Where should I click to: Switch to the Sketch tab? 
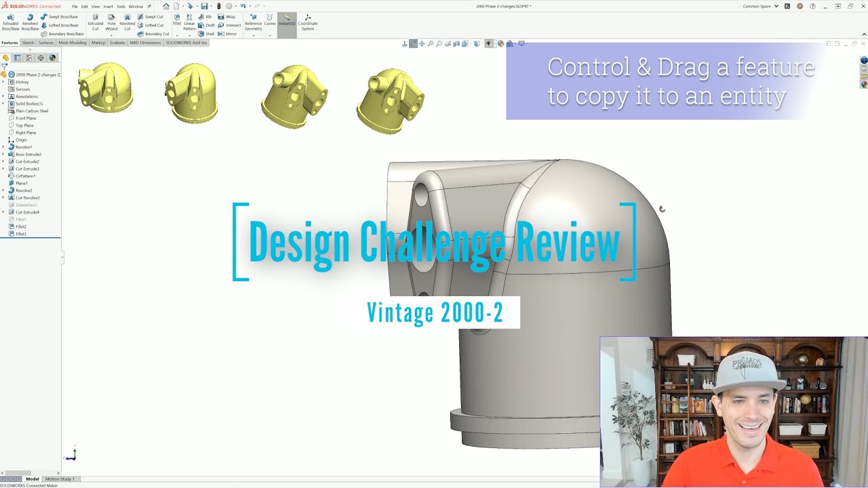pyautogui.click(x=28, y=43)
